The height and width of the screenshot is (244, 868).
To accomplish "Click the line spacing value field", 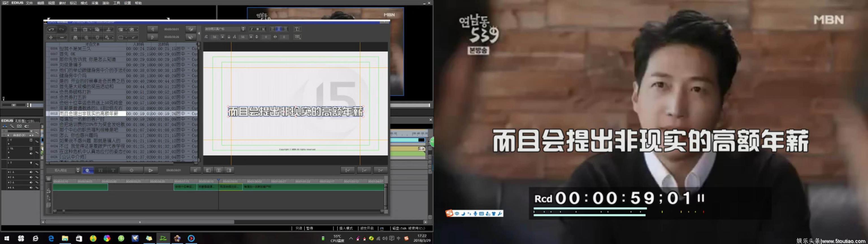I will point(266,37).
